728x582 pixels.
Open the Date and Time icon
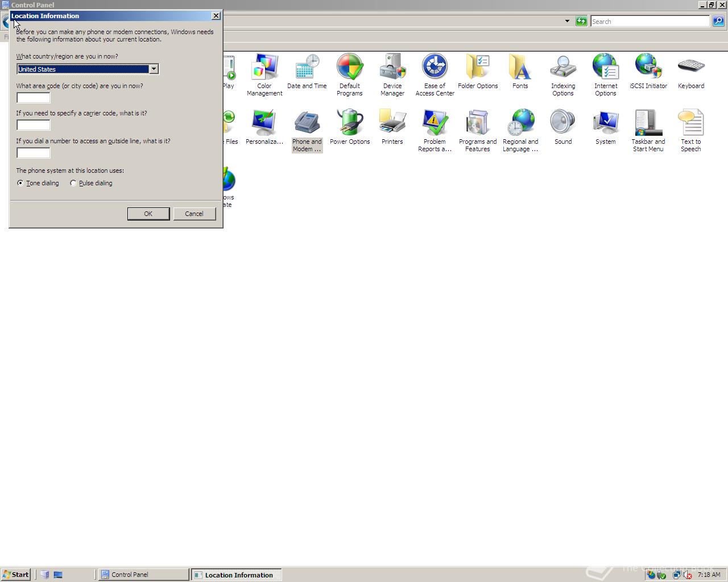pyautogui.click(x=307, y=72)
